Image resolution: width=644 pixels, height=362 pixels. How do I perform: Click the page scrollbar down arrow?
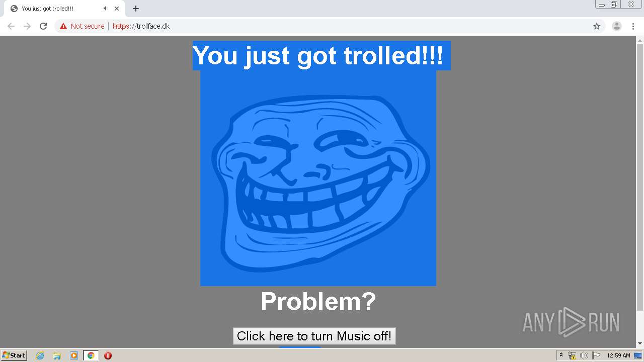tap(640, 343)
